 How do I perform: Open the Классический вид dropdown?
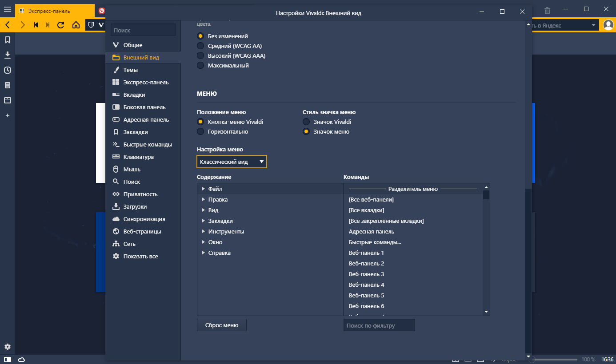pyautogui.click(x=232, y=162)
